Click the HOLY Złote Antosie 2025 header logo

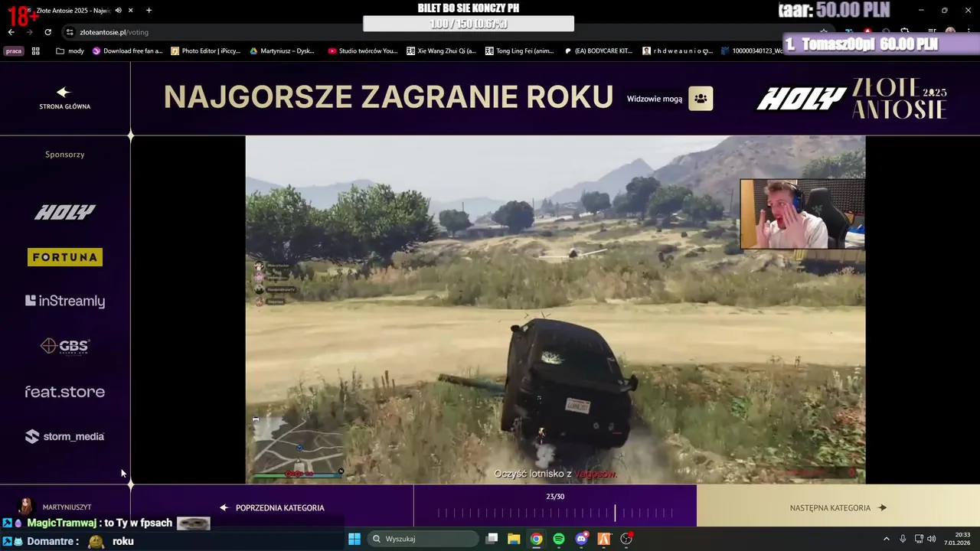851,98
